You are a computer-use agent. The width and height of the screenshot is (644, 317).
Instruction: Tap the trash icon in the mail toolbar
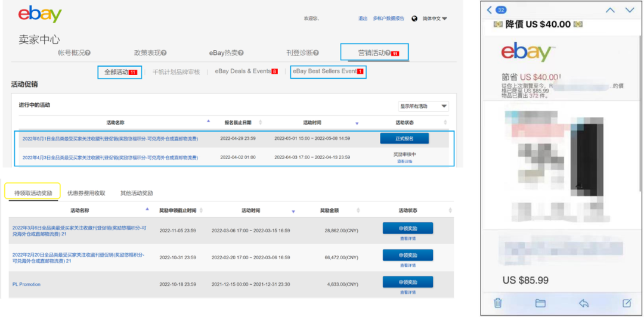pos(498,303)
